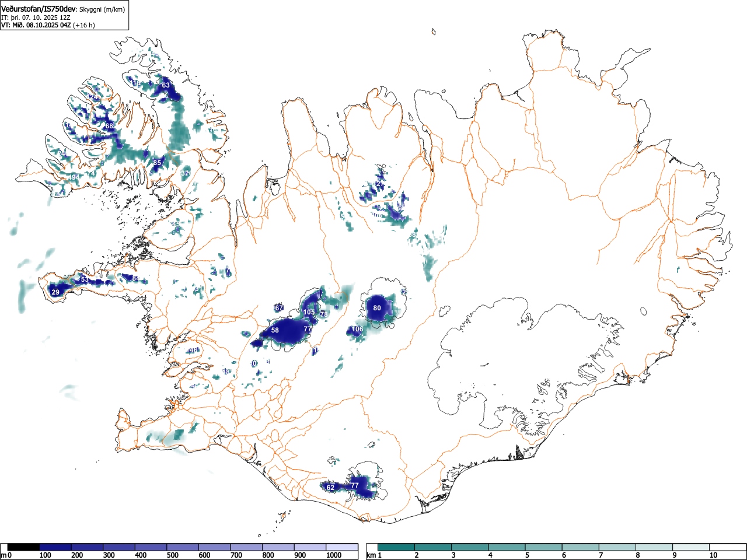Viewport: 747px width, 560px height.
Task: Click the '62' value near the south coast
Action: (x=330, y=488)
